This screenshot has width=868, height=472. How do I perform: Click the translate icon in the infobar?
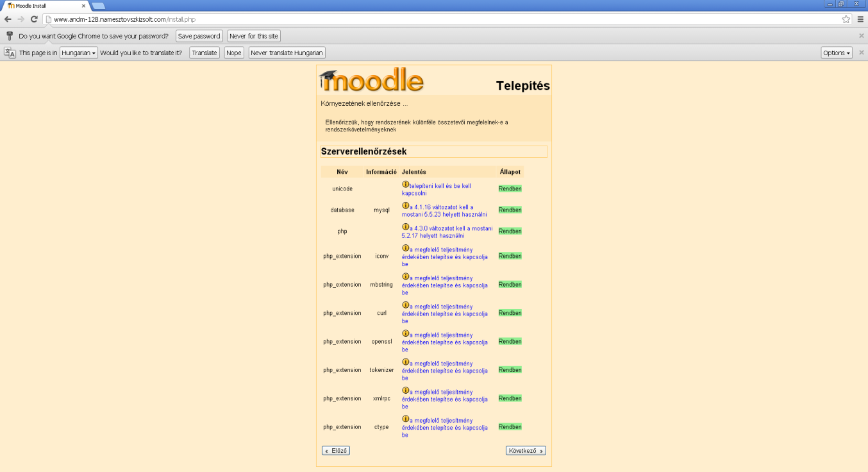point(10,53)
